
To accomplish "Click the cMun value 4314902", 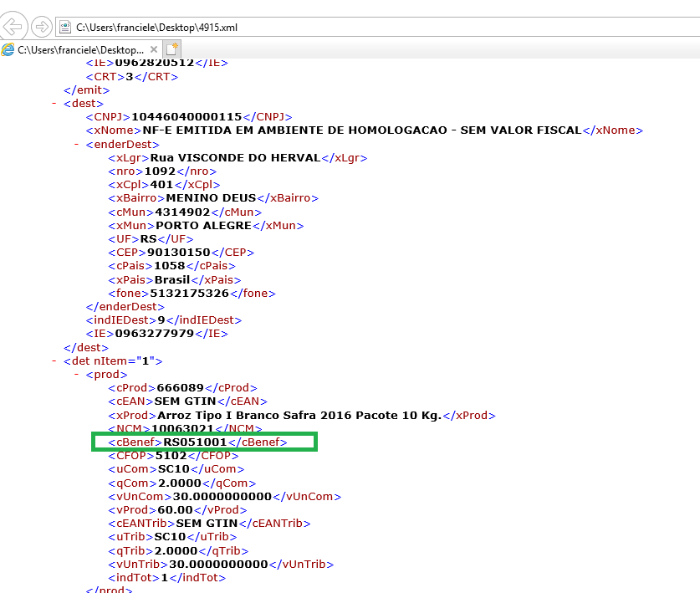I will click(x=182, y=212).
